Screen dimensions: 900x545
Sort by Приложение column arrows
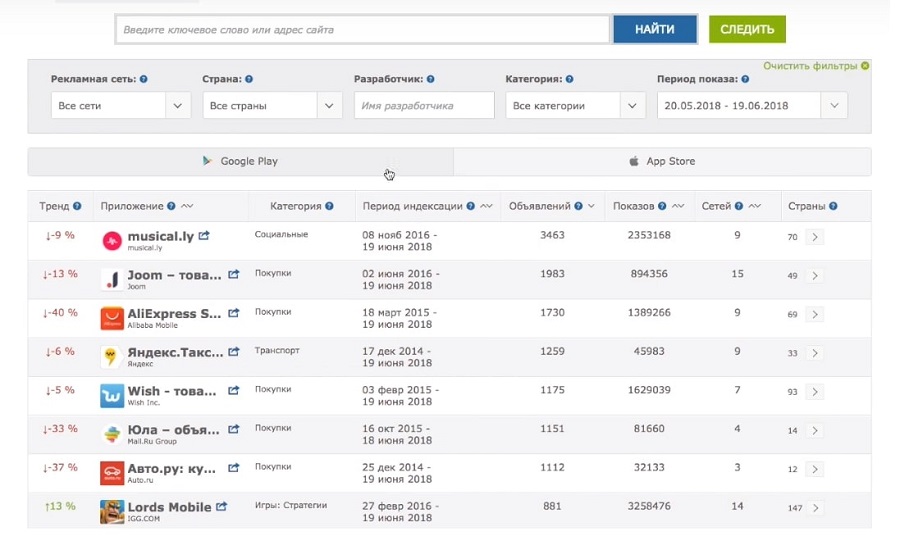[x=187, y=206]
